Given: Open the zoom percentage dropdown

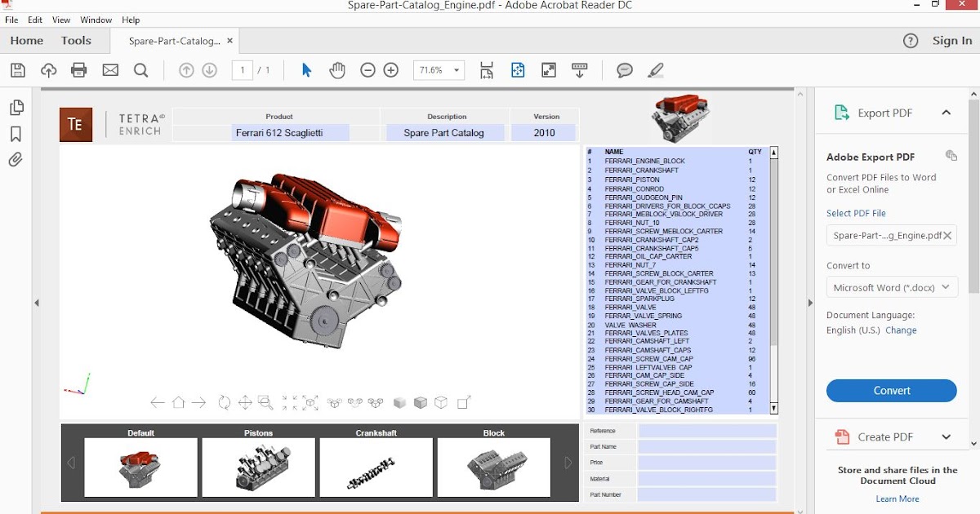Looking at the screenshot, I should click(454, 70).
